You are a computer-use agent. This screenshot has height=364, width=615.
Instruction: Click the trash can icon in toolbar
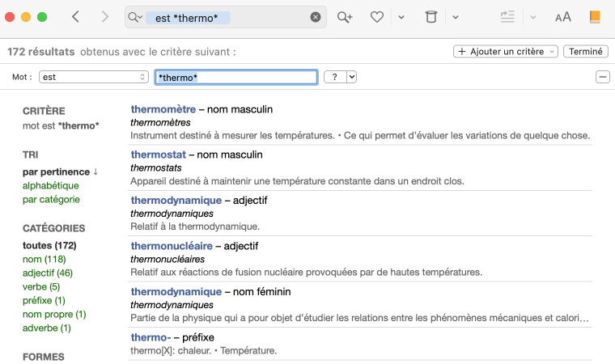pos(430,17)
